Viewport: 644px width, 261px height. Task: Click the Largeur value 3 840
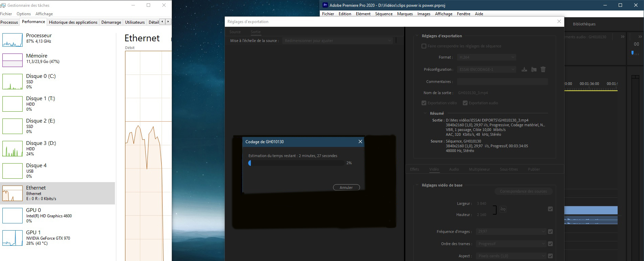[481, 203]
